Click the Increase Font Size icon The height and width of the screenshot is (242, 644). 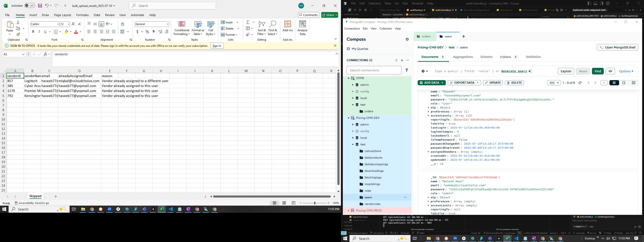point(73,24)
